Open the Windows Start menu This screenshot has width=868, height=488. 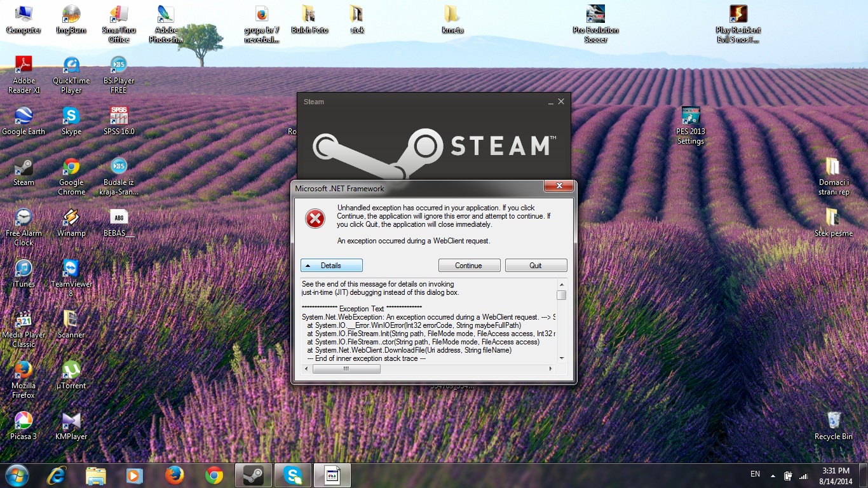point(17,475)
